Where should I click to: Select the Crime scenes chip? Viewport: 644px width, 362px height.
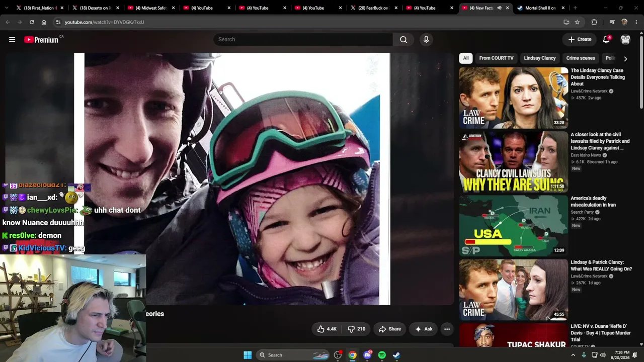(581, 58)
